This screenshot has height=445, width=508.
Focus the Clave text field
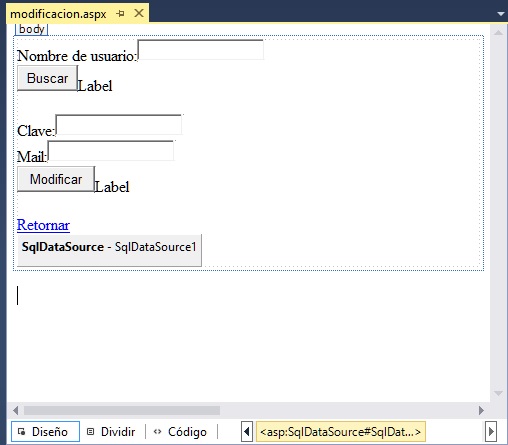[x=119, y=125]
